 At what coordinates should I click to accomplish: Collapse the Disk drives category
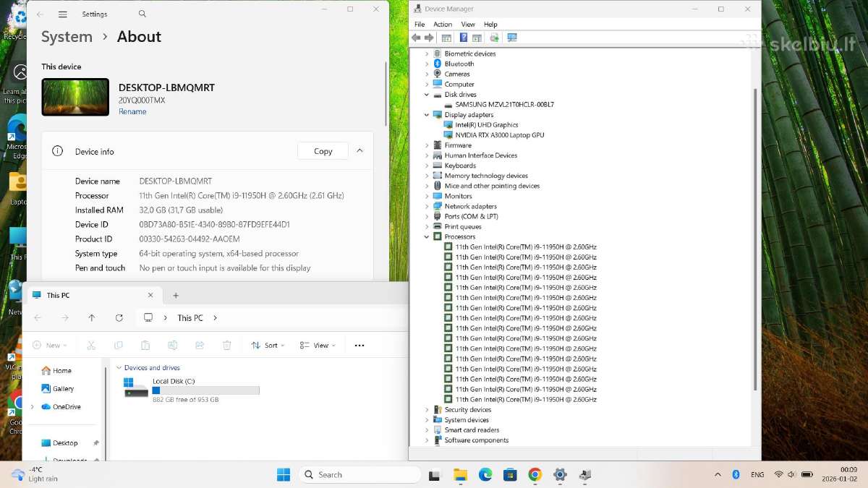[427, 95]
